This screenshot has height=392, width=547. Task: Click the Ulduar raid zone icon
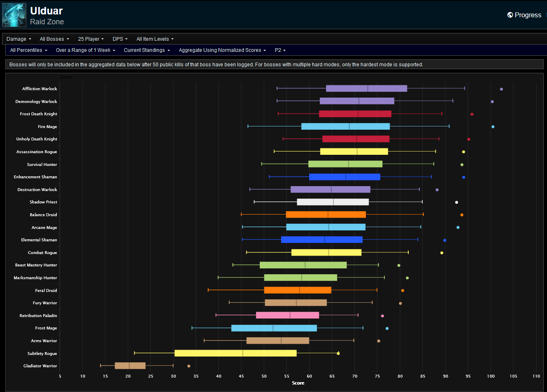[14, 15]
